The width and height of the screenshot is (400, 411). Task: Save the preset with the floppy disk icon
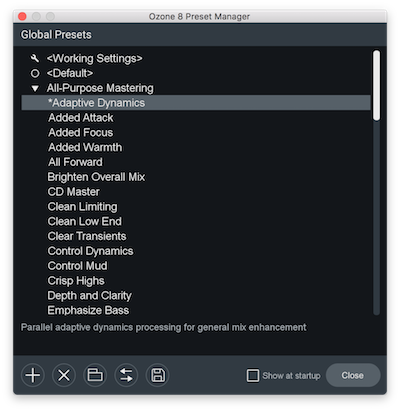[x=158, y=375]
